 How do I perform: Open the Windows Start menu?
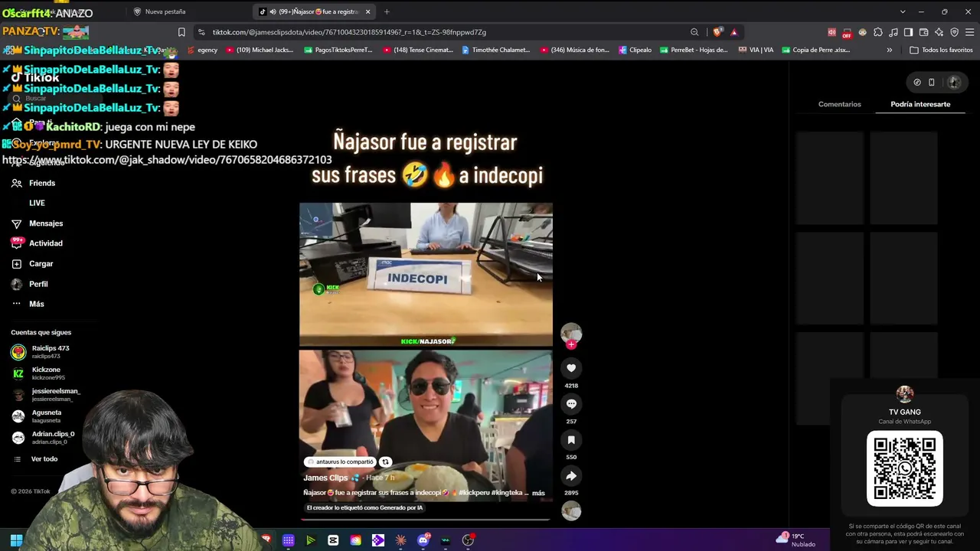tap(16, 540)
